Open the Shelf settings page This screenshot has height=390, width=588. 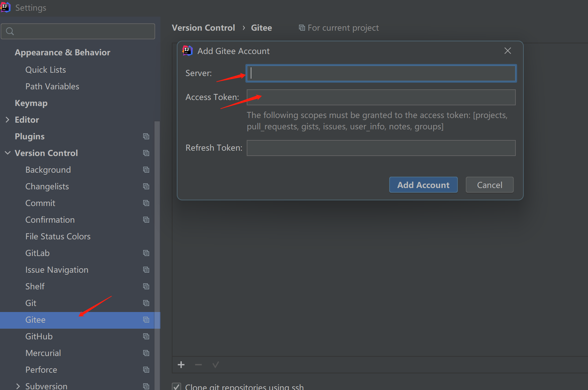pos(35,286)
